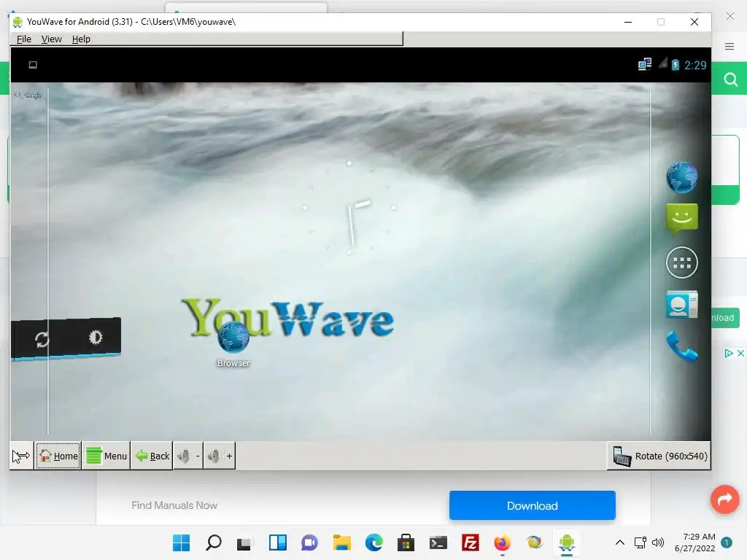The image size is (747, 560).
Task: Click the blue Download button in the browser
Action: tap(532, 505)
